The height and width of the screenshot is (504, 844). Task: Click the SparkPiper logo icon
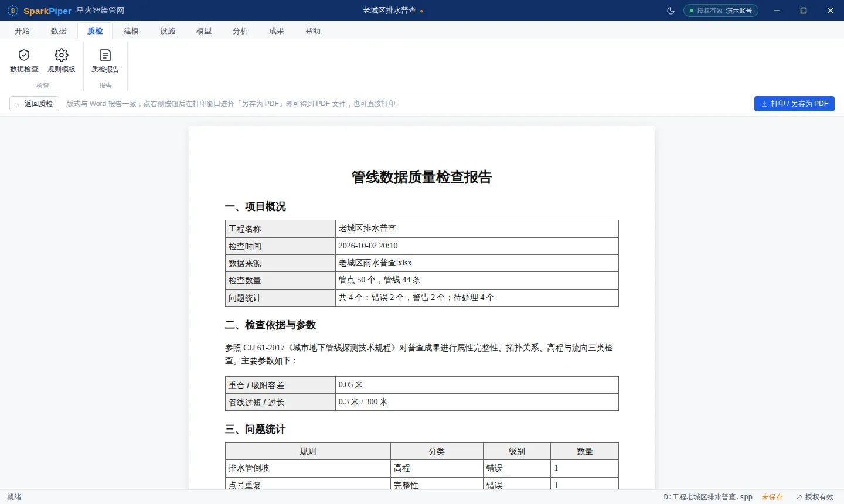[13, 11]
